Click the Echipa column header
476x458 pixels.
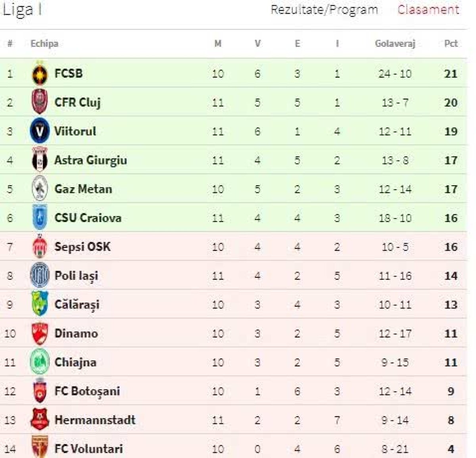45,44
